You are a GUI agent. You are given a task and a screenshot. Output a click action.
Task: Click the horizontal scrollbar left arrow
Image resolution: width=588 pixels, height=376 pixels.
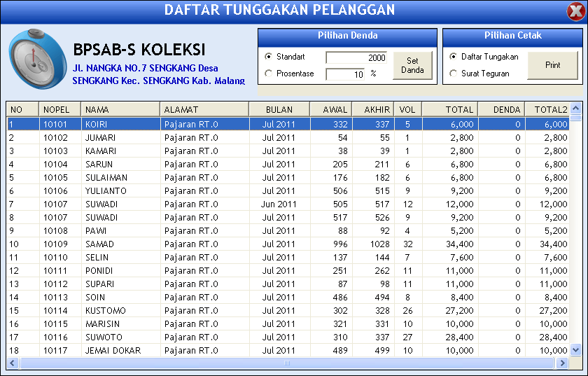(x=13, y=363)
